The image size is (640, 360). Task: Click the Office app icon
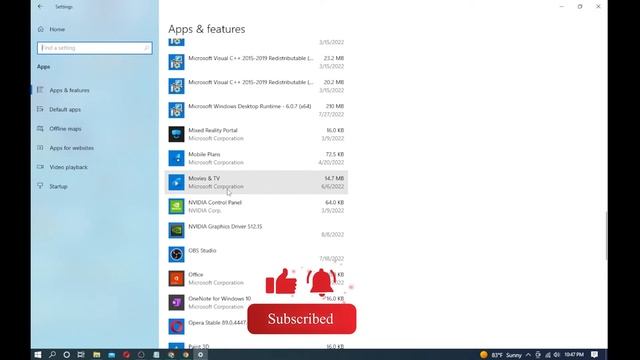[x=176, y=279]
